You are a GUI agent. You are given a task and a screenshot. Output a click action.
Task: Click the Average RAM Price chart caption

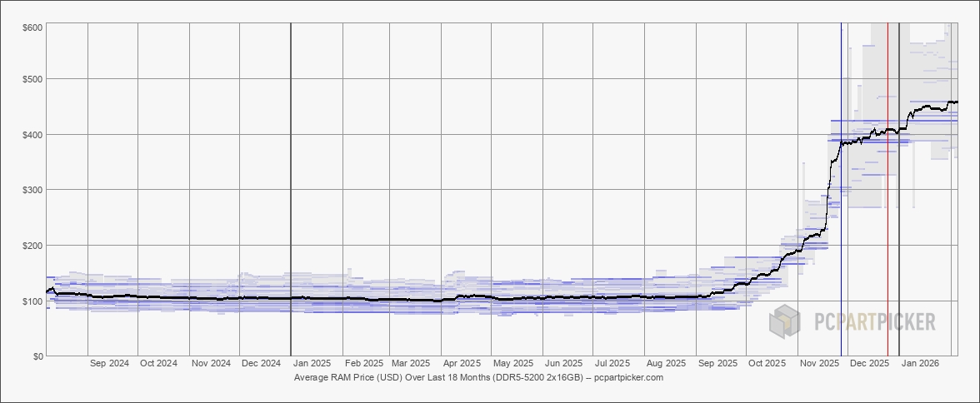tap(478, 377)
